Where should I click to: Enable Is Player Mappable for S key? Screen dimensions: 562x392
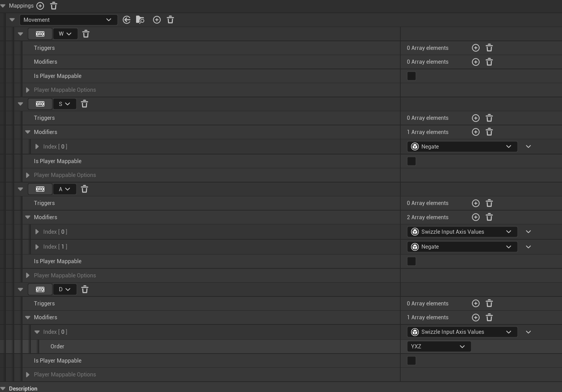click(x=411, y=161)
